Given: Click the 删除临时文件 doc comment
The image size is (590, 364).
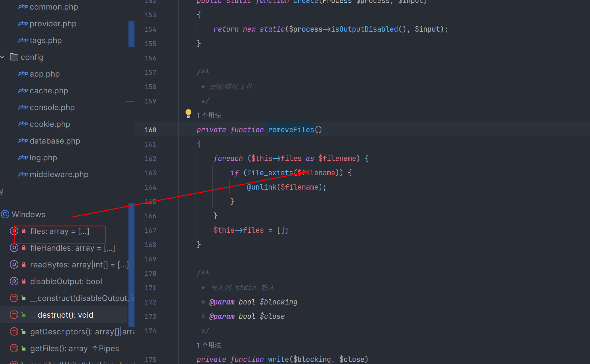Looking at the screenshot, I should tap(231, 87).
